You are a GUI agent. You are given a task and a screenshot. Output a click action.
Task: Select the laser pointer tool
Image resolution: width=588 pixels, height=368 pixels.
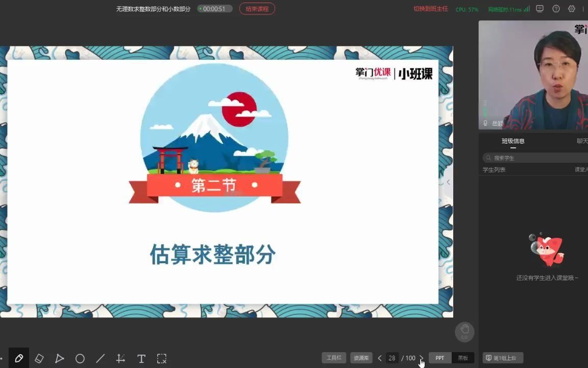(x=60, y=358)
